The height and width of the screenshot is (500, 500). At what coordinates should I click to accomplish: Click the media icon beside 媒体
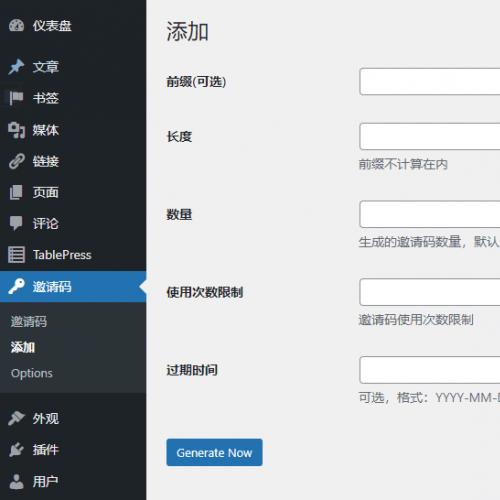pos(16,130)
